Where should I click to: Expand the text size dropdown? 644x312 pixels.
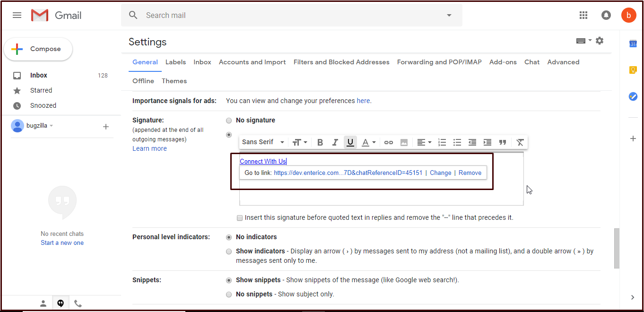click(300, 142)
